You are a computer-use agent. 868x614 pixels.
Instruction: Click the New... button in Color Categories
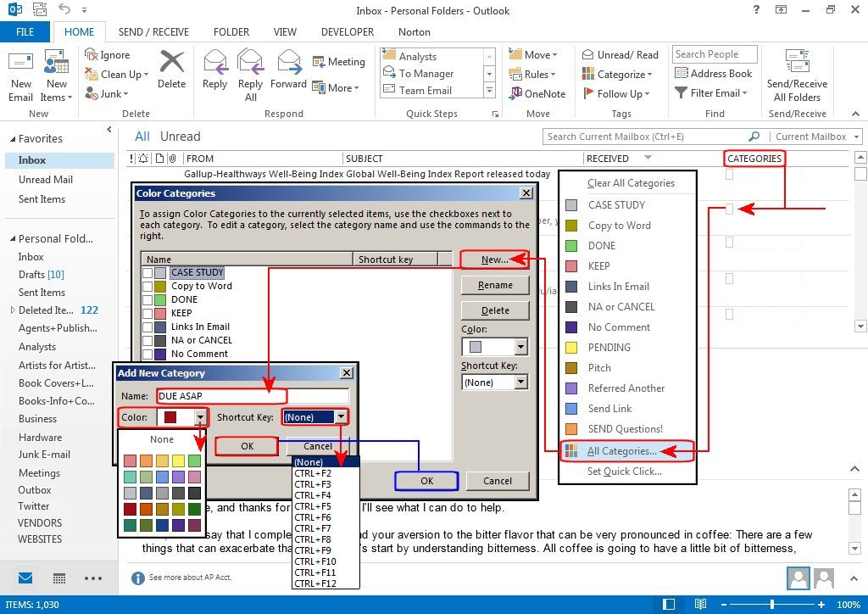494,260
